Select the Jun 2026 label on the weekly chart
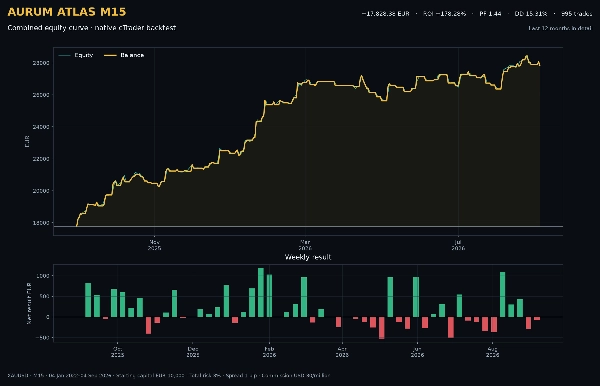 (417, 352)
